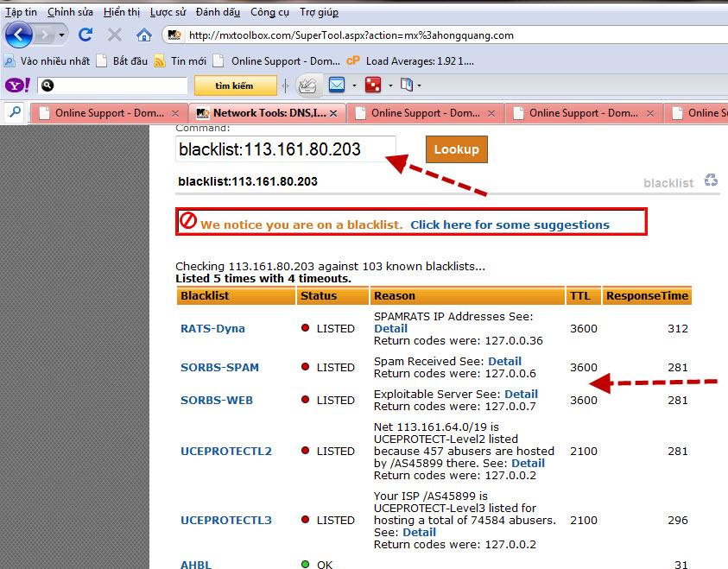Click the Yahoo! toolbar logo
This screenshot has width=728, height=569.
tap(17, 85)
